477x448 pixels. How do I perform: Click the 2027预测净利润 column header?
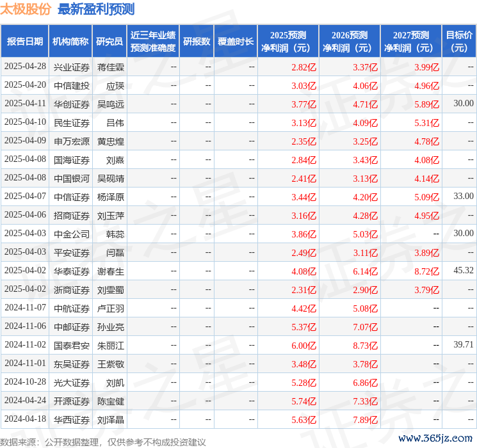[x=411, y=41]
